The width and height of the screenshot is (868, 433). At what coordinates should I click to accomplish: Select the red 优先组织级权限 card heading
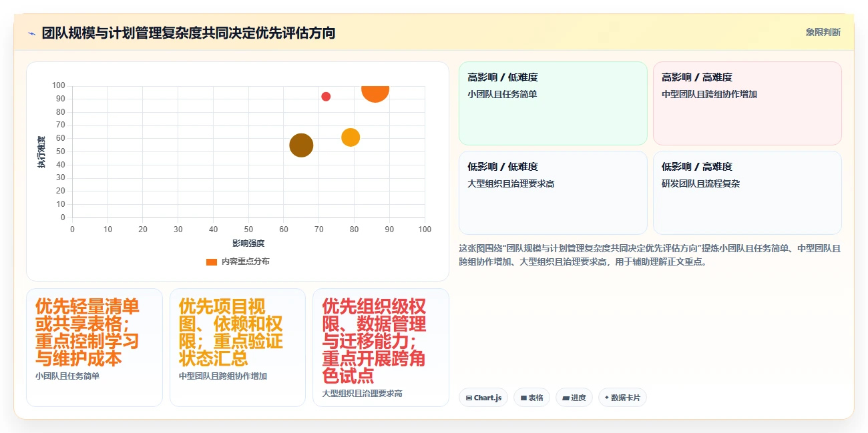[374, 341]
